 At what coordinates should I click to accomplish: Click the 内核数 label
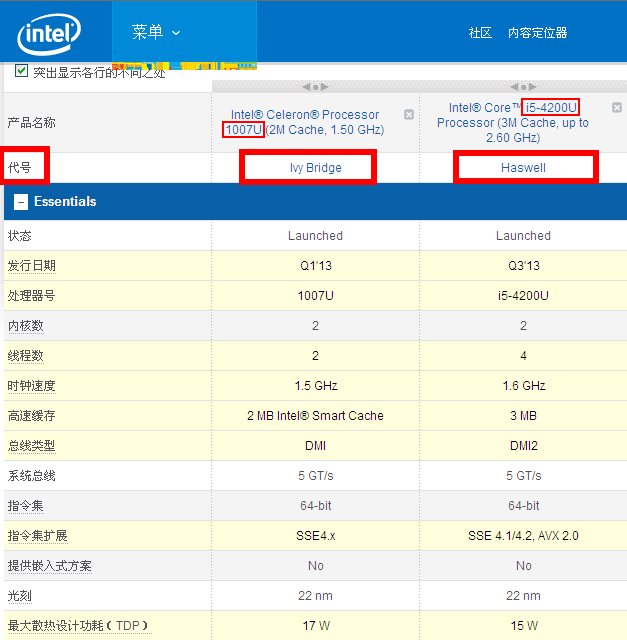pos(26,326)
